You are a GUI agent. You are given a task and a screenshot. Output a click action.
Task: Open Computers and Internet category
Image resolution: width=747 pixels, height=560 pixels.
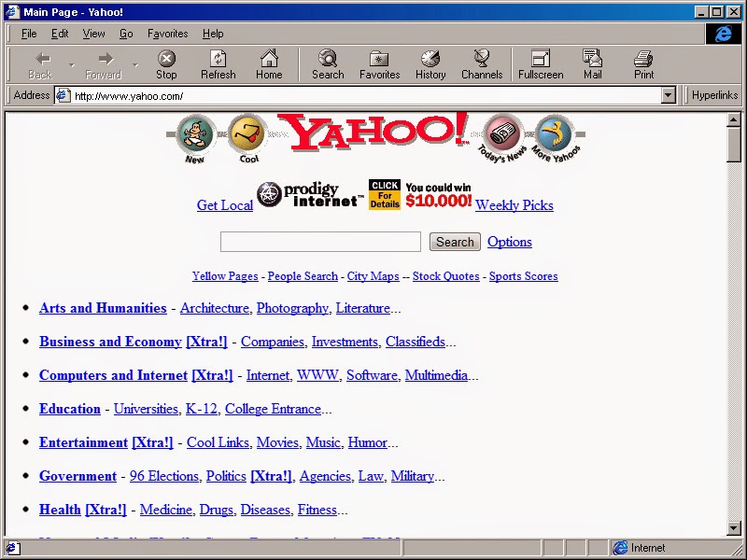(x=113, y=375)
